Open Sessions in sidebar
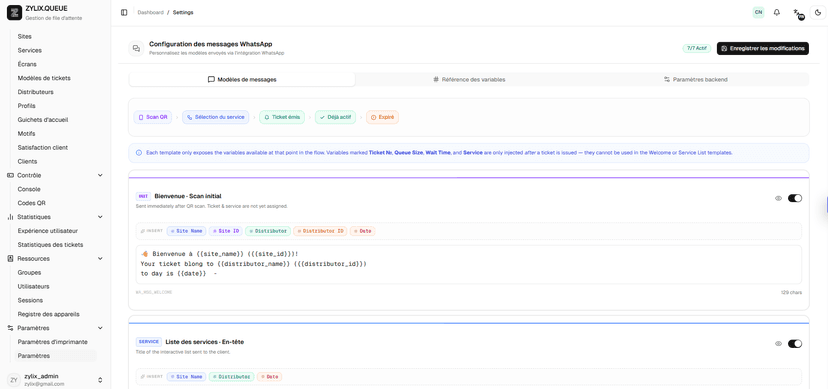The height and width of the screenshot is (389, 828). pyautogui.click(x=30, y=300)
